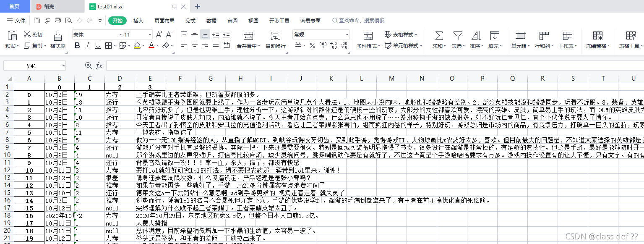Click the percent style icon
The image size is (644, 244).
coord(312,45)
